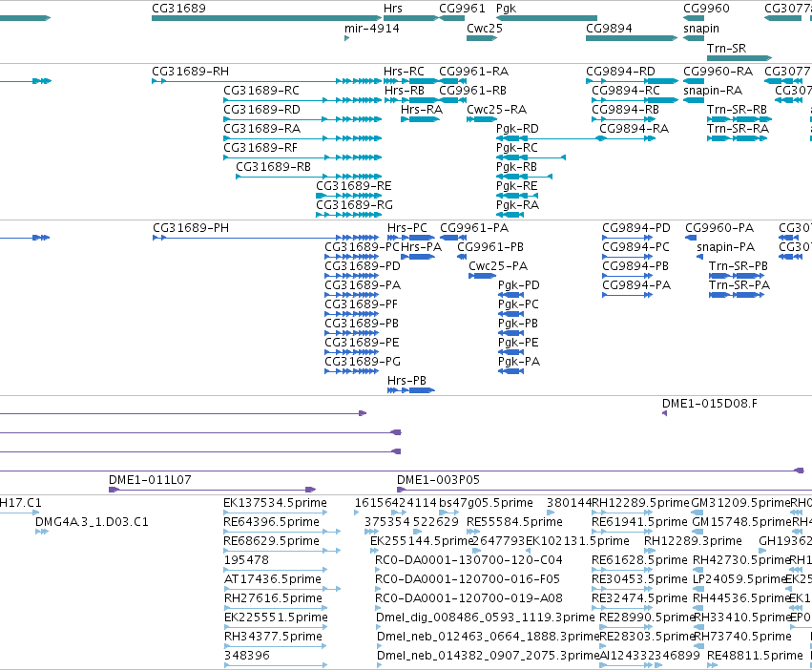Click the CG9960 gene label
Viewport: 812px width, 670px height.
706,9
